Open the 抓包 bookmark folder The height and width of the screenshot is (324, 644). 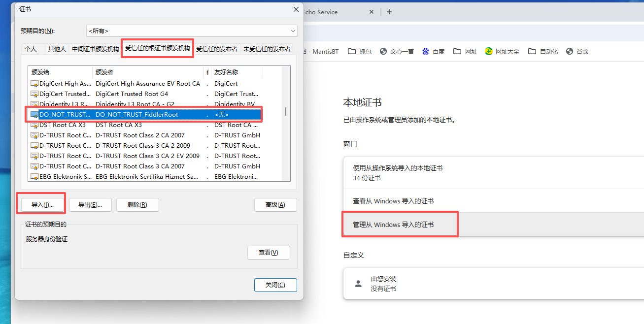pos(360,51)
